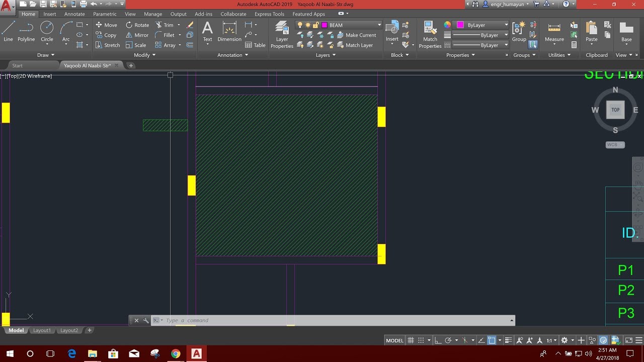Click the Group tool

[x=519, y=32]
